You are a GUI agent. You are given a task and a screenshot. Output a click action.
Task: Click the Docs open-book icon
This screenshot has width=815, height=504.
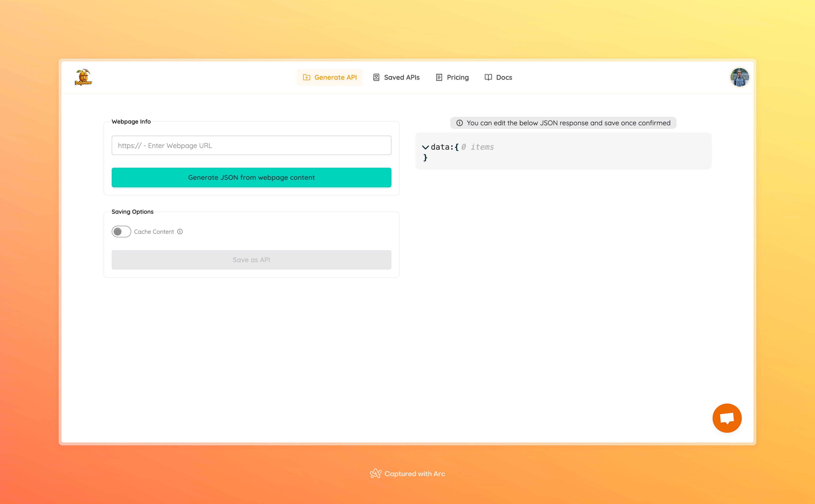click(x=488, y=77)
